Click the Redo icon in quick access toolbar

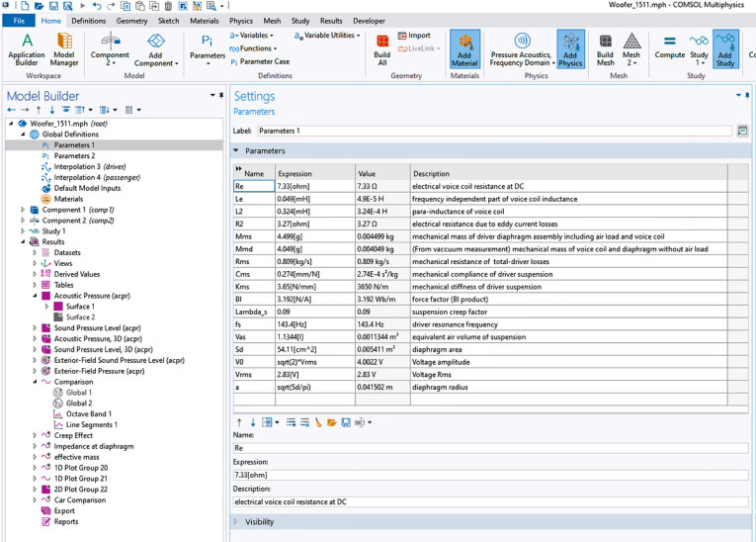[x=111, y=6]
